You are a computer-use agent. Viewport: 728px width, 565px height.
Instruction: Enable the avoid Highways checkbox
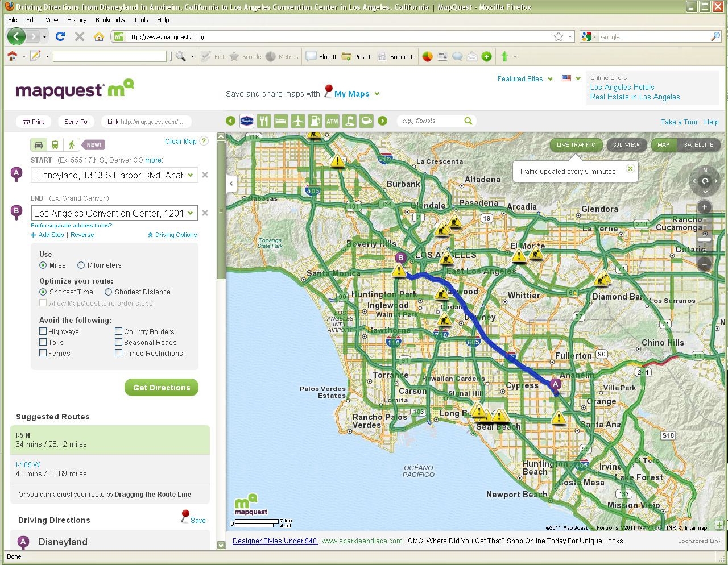pos(43,331)
